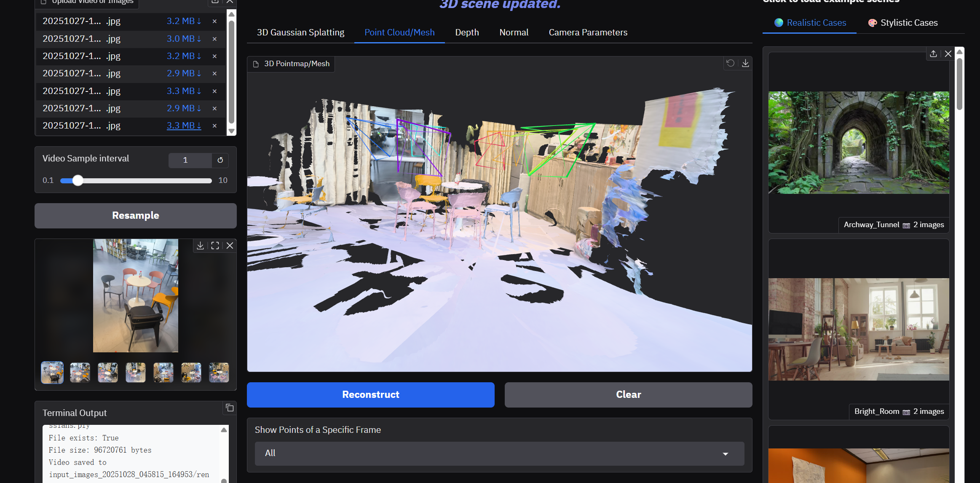Screen dimensions: 980x483
Task: Adjust the Video Sample interval slider
Action: click(x=78, y=180)
